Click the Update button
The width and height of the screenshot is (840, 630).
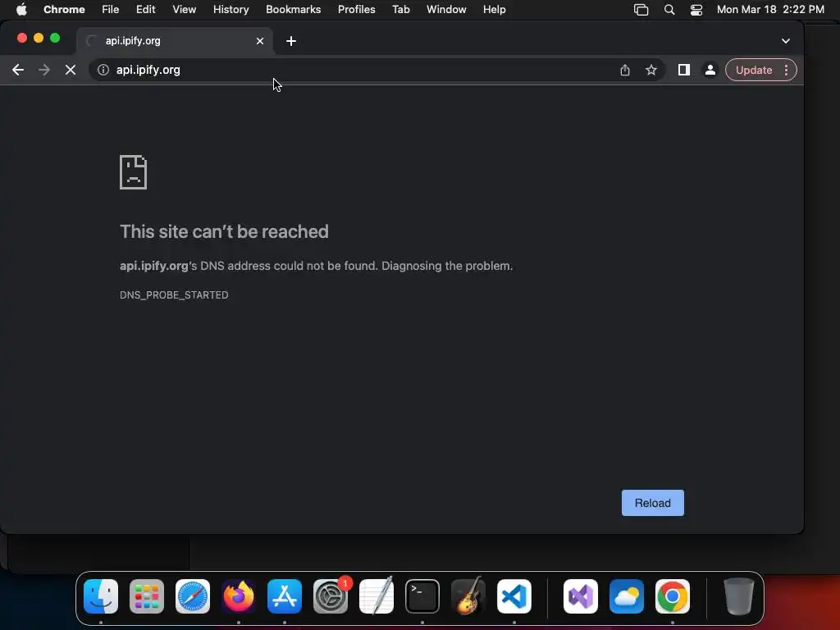click(x=754, y=71)
